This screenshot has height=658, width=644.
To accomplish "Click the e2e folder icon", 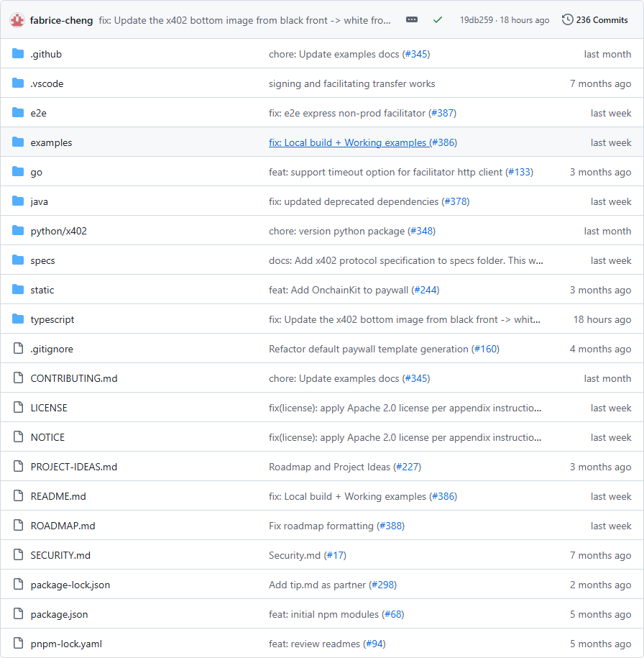I will [x=18, y=113].
